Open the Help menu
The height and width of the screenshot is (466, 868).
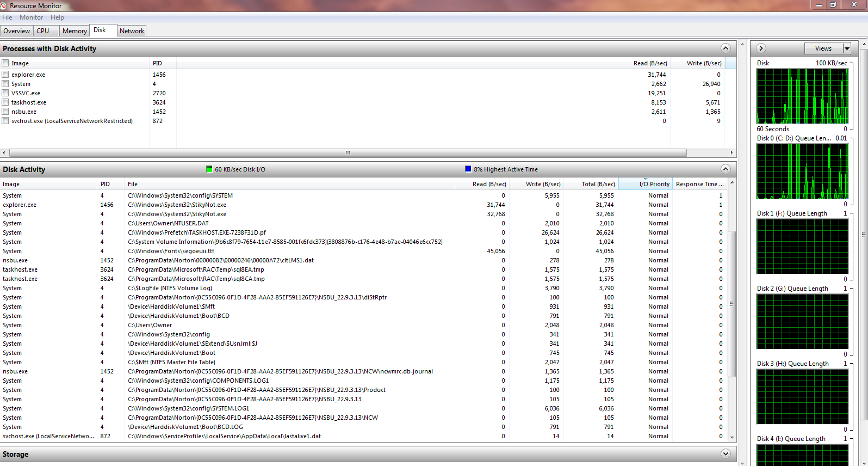[57, 17]
